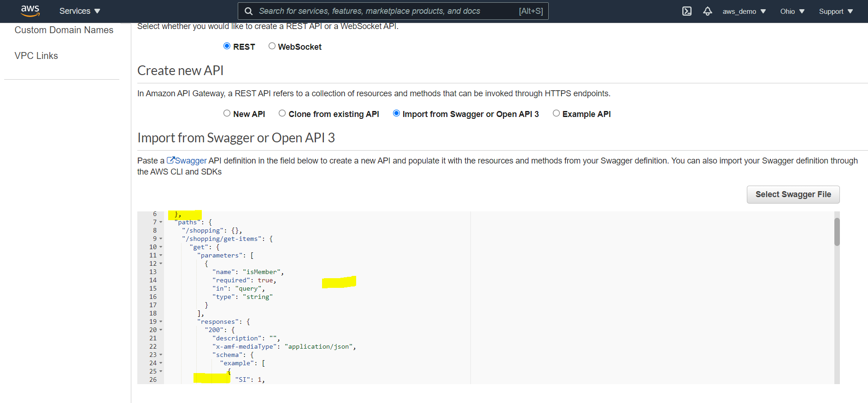Viewport: 868px width, 403px height.
Task: Click the "/shopping/get-items" path text
Action: pos(223,239)
